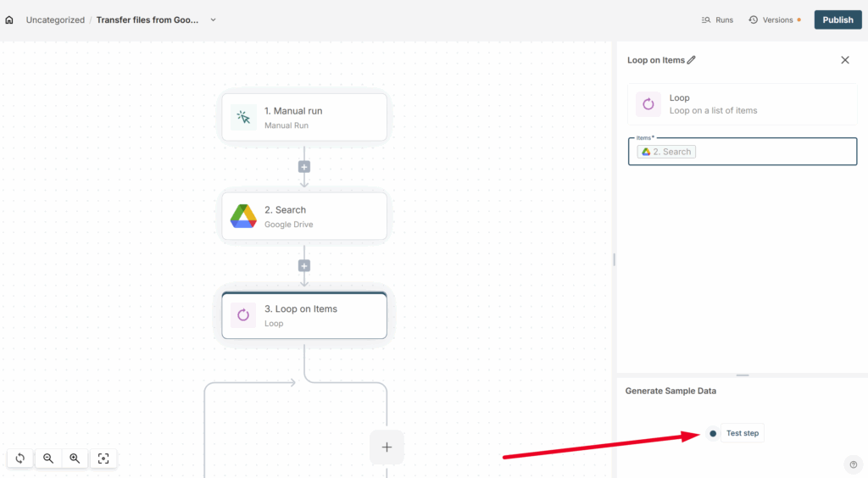Open the Runs history
The image size is (868, 478).
pos(717,19)
